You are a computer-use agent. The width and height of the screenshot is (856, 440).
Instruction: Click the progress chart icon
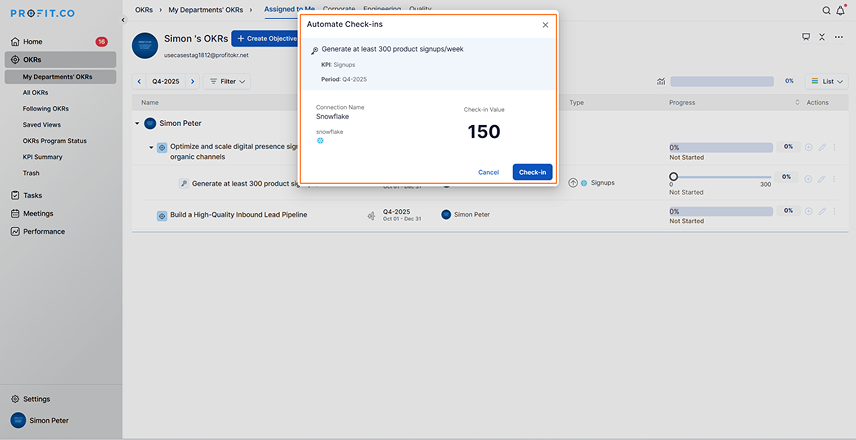point(661,81)
